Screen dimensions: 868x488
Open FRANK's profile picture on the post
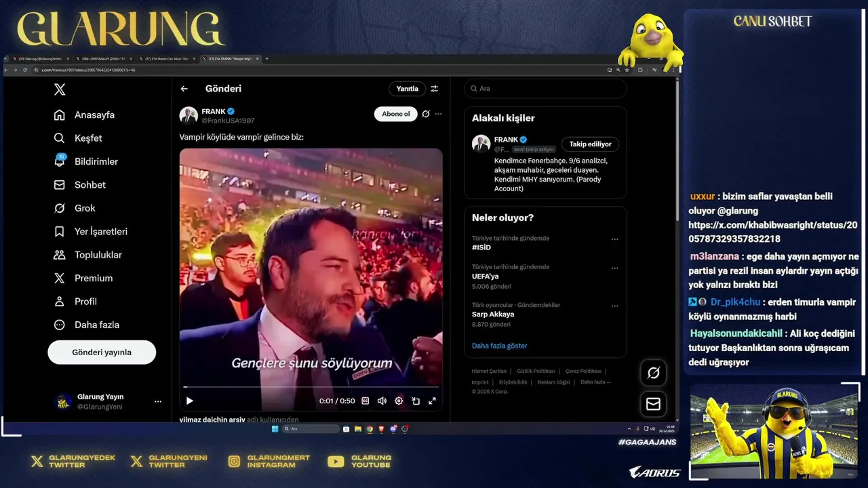189,115
